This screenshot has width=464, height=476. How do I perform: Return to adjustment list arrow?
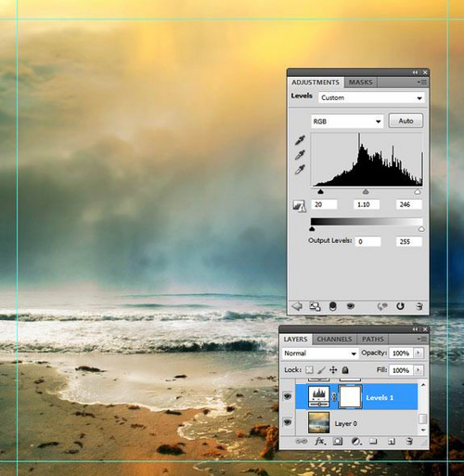click(297, 306)
